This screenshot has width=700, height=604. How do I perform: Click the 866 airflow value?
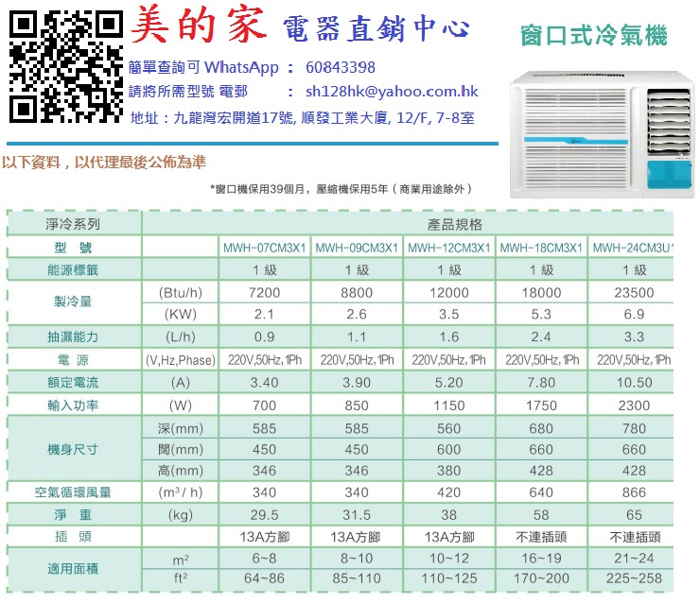pyautogui.click(x=634, y=492)
